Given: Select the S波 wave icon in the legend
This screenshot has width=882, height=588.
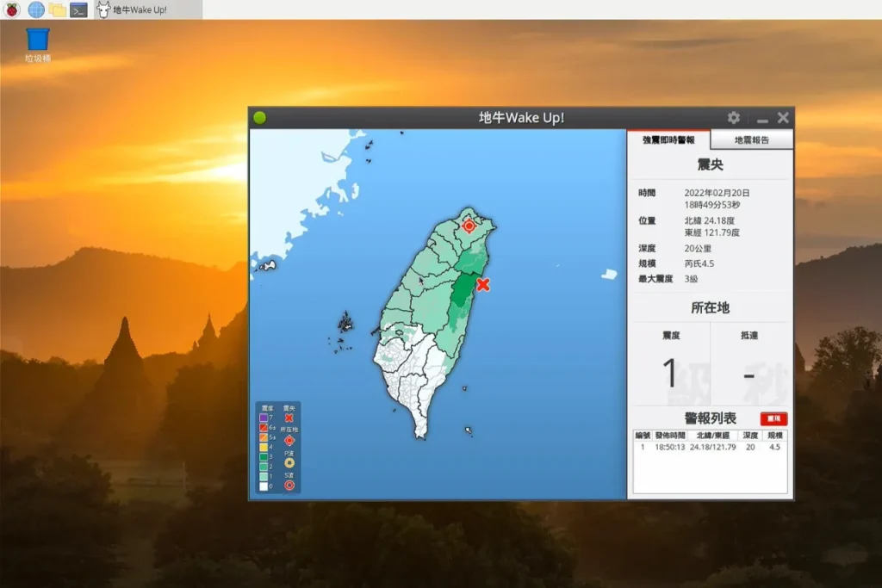Looking at the screenshot, I should point(289,485).
